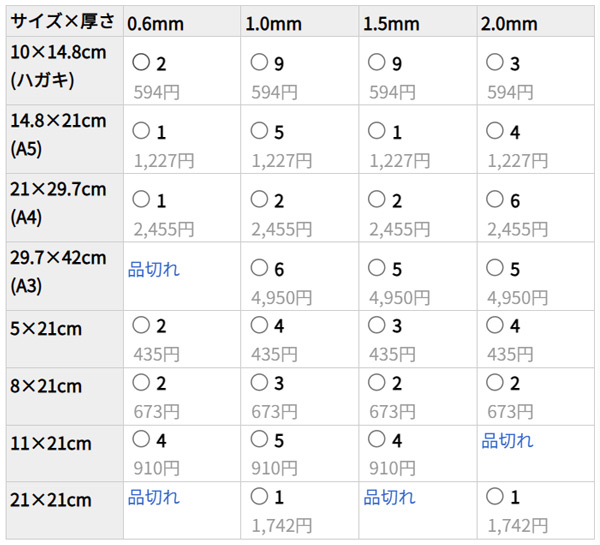Pick the A5 size in 0.6mm thickness
This screenshot has width=600, height=545.
coord(141,131)
